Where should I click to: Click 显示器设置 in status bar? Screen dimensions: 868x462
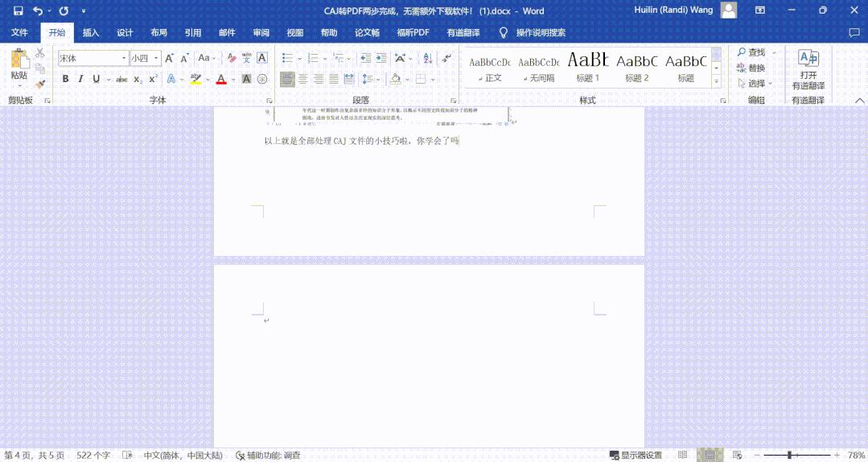(x=636, y=456)
